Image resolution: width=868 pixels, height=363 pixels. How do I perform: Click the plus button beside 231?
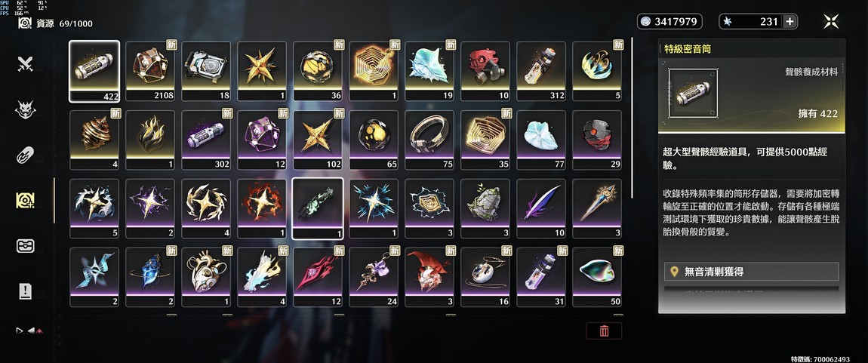[x=790, y=22]
